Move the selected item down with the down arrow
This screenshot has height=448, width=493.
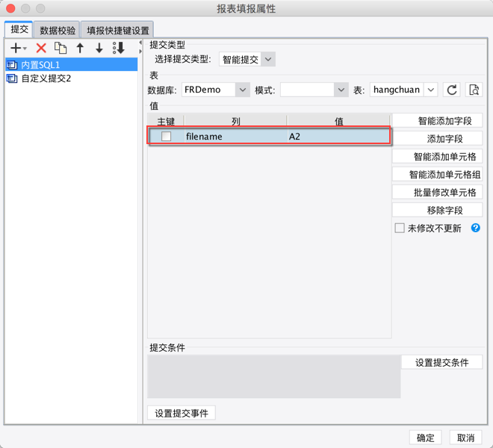(99, 48)
